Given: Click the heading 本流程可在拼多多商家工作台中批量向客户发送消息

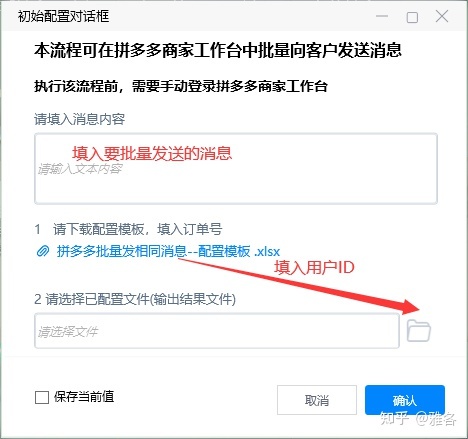Looking at the screenshot, I should point(218,51).
